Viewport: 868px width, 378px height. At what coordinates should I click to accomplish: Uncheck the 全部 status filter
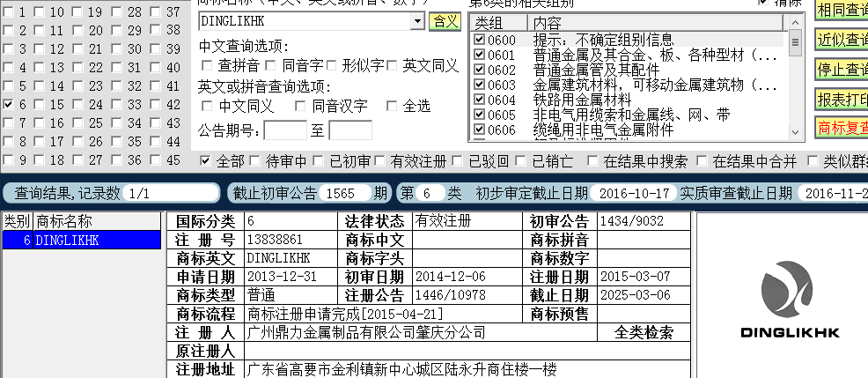point(205,160)
